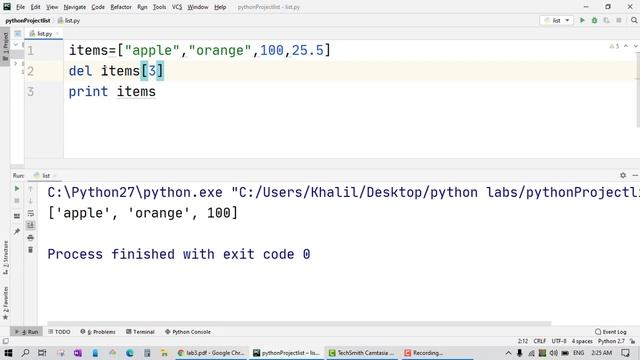Open Windows taskbar search
Image resolution: width=640 pixels, height=360 pixels.
pos(25,353)
